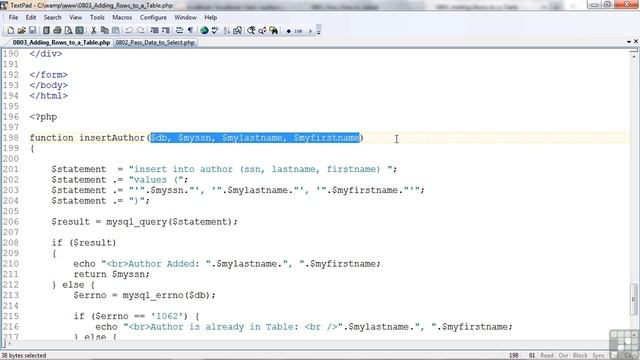
Task: Open the View menu
Action: pos(75,18)
